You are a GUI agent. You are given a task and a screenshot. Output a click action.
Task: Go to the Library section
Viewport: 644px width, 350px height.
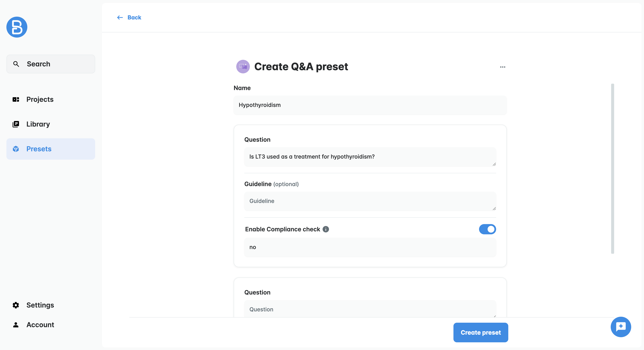[x=38, y=124]
